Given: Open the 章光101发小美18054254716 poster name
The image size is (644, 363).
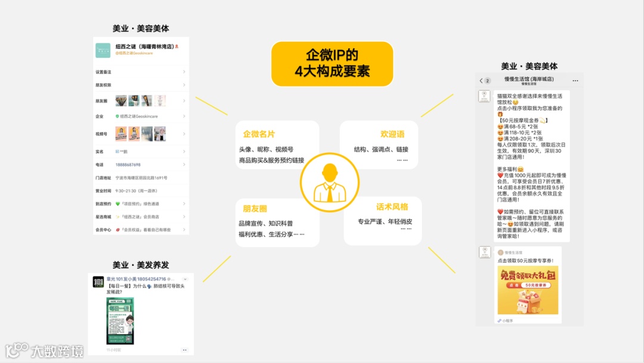Looking at the screenshot, I should click(x=136, y=279).
